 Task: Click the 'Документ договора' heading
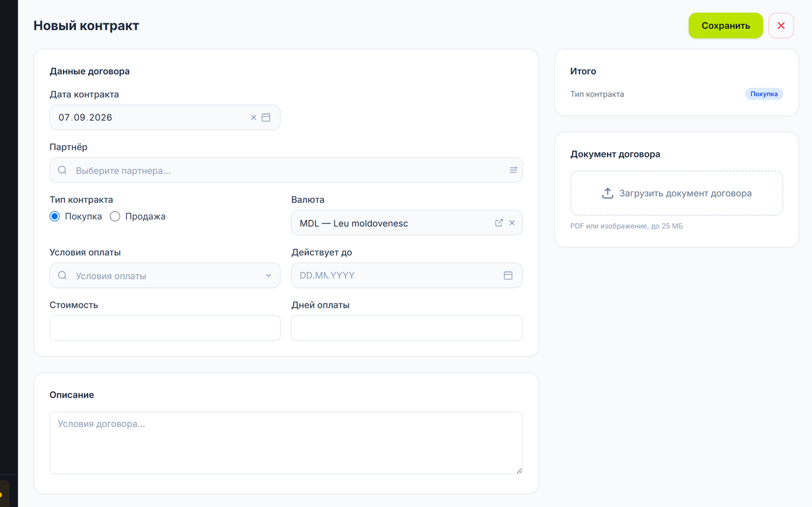coord(615,154)
